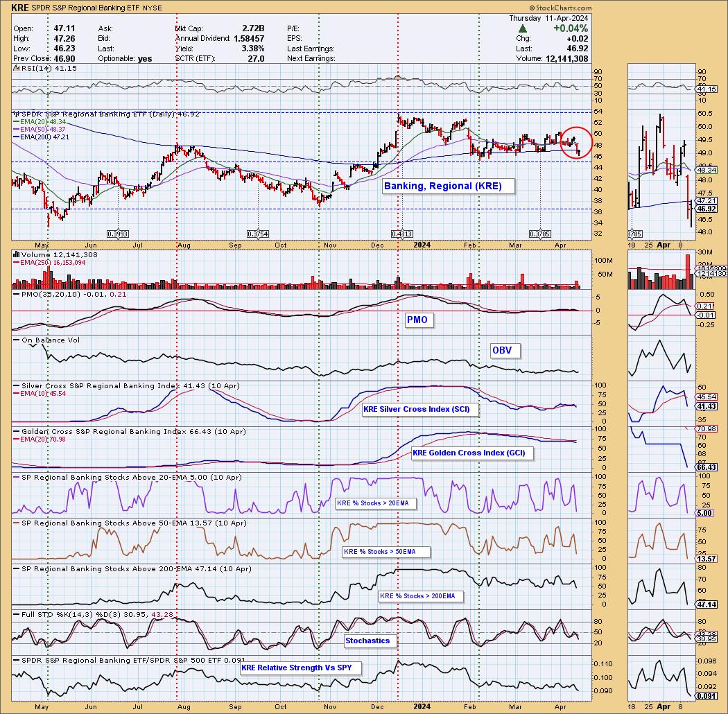
Task: Click the 0.3993 cycle marker label
Action: tap(118, 234)
